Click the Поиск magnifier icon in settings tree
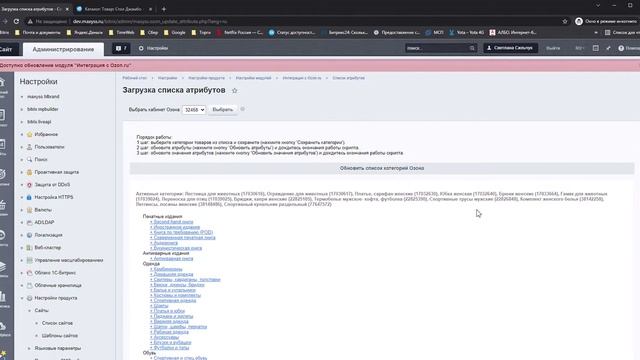Image resolution: width=640 pixels, height=360 pixels. point(29,160)
